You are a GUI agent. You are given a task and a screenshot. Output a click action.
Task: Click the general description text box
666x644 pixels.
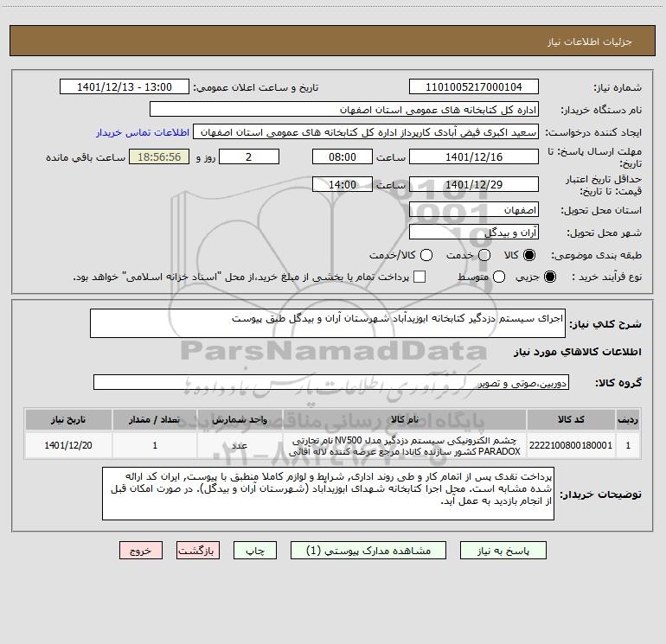tap(328, 323)
